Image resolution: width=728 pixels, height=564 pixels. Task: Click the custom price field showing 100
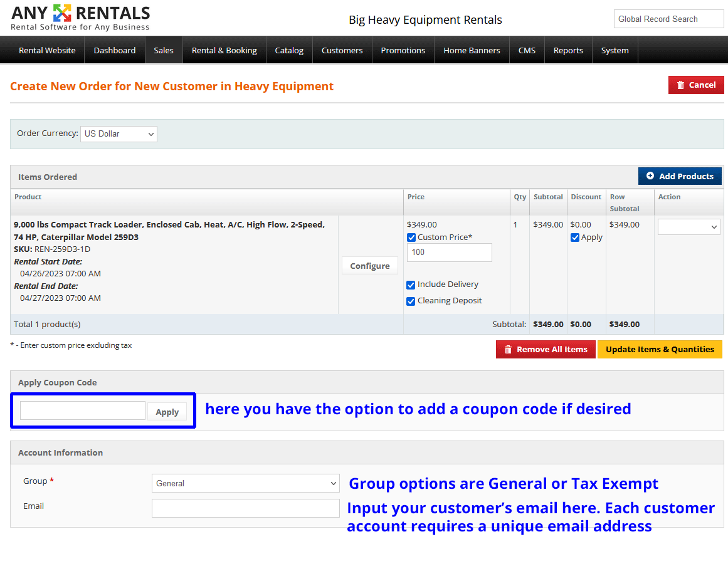pos(449,253)
